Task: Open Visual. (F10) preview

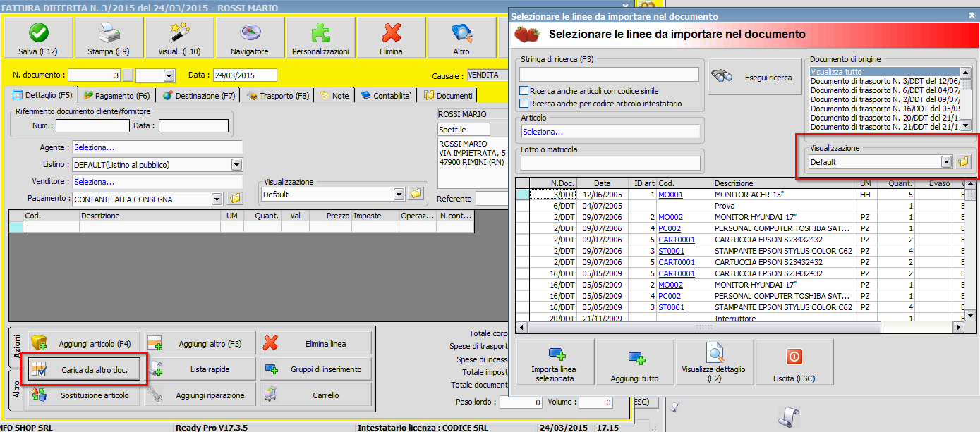Action: (179, 37)
